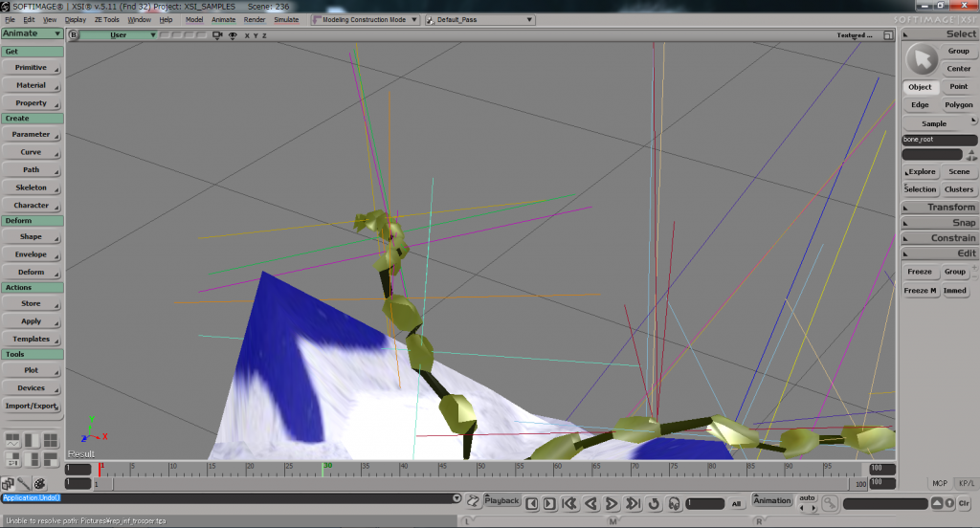Viewport: 980px width, 528px height.
Task: Toggle audio headphones icon
Action: point(675,504)
